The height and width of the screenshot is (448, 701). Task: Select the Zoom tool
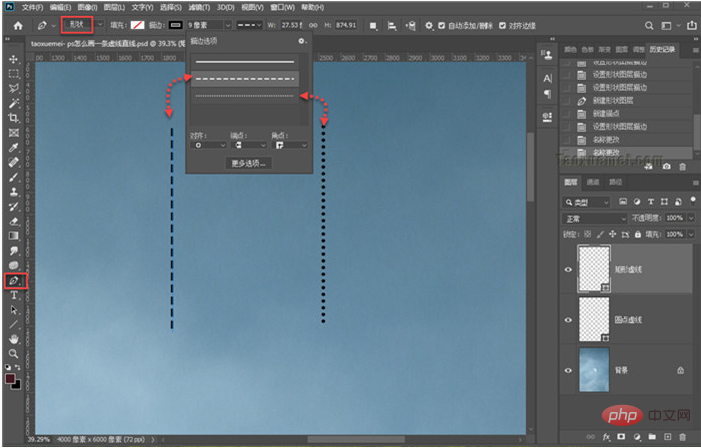14,354
